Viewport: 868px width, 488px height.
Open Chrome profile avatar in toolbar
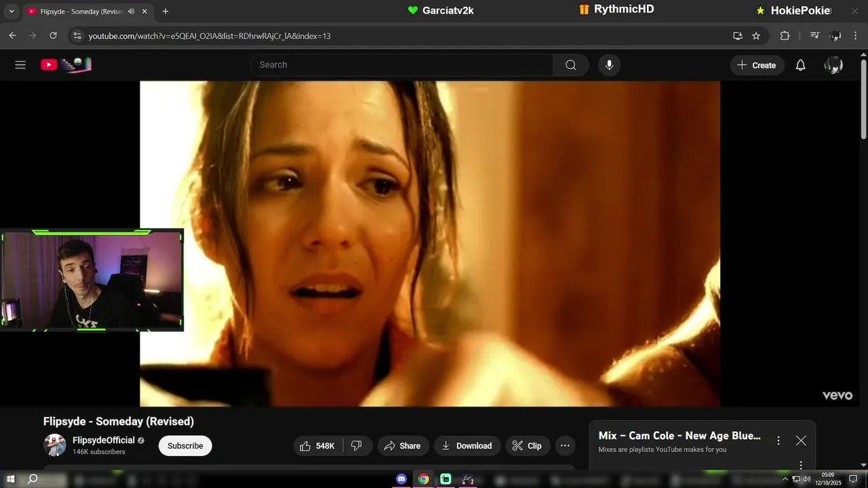click(x=835, y=36)
